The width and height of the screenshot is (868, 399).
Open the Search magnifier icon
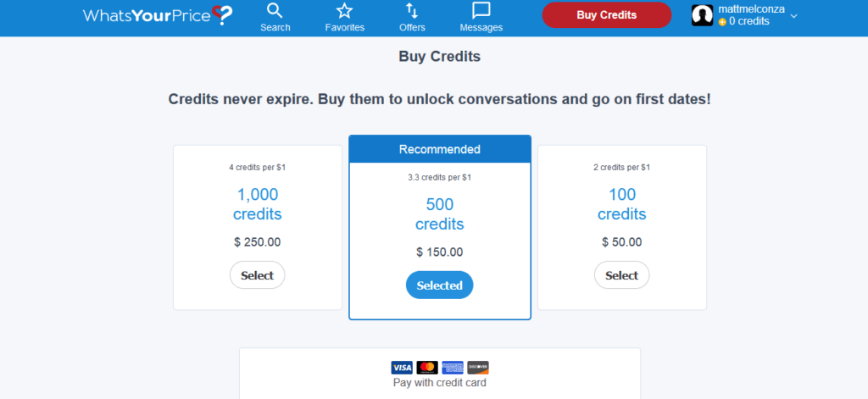[275, 10]
